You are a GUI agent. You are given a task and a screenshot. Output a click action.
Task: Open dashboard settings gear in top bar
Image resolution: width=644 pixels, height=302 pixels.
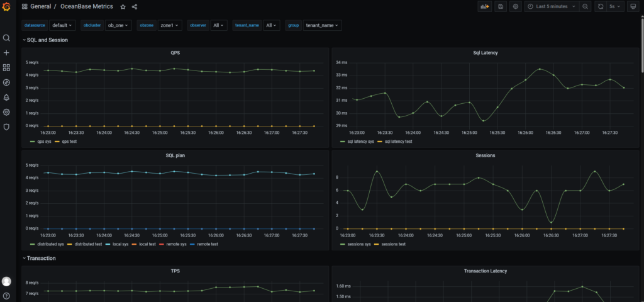point(516,6)
